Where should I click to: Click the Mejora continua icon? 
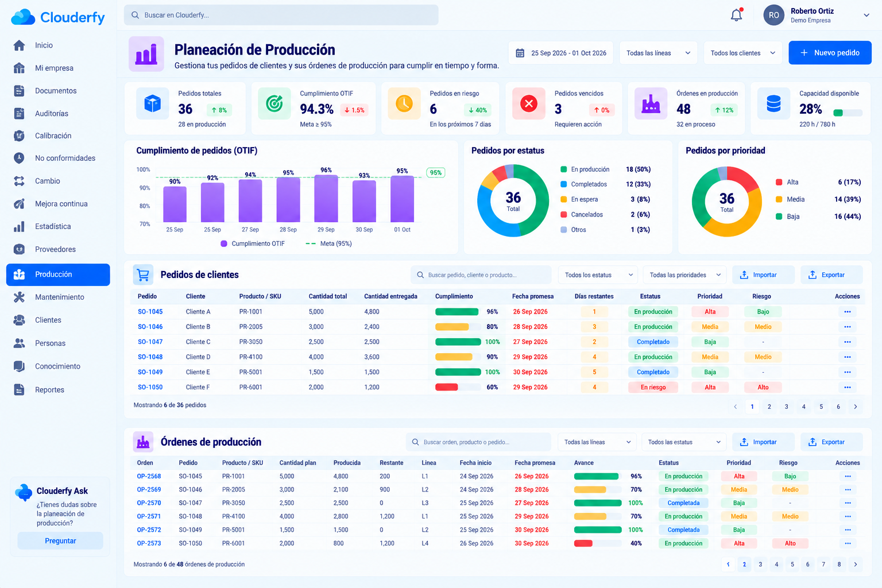(19, 204)
